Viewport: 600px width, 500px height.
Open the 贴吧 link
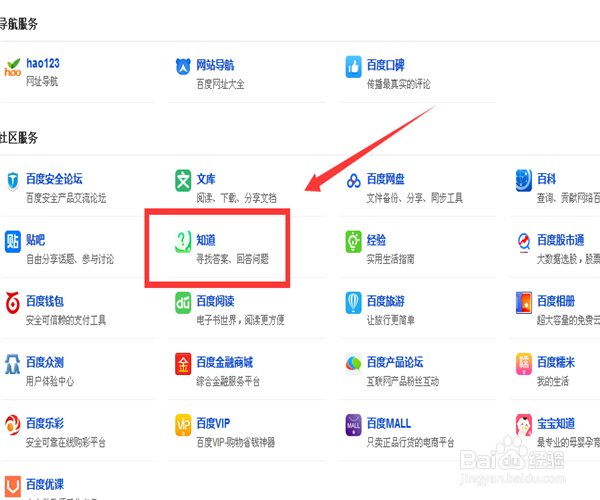click(35, 240)
